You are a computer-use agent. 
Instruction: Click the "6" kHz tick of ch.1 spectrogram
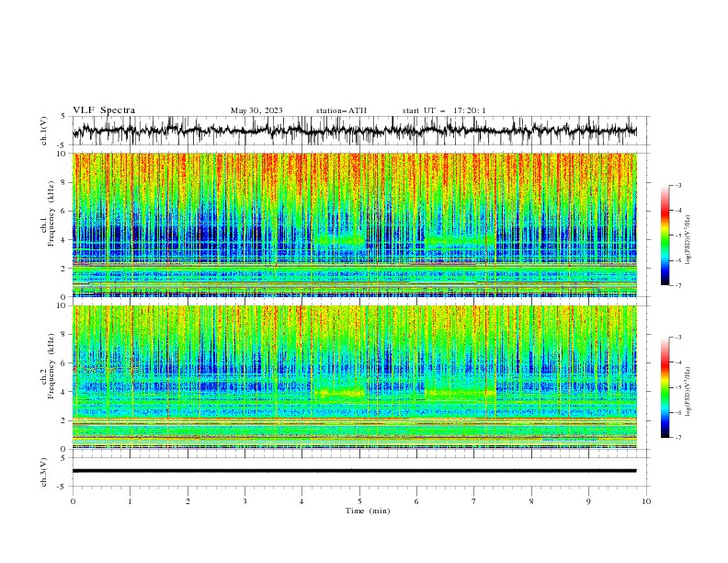point(65,211)
